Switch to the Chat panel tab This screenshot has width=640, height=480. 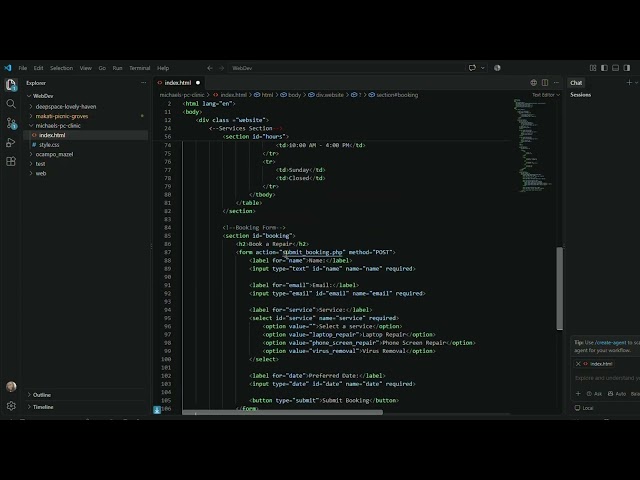pyautogui.click(x=576, y=83)
